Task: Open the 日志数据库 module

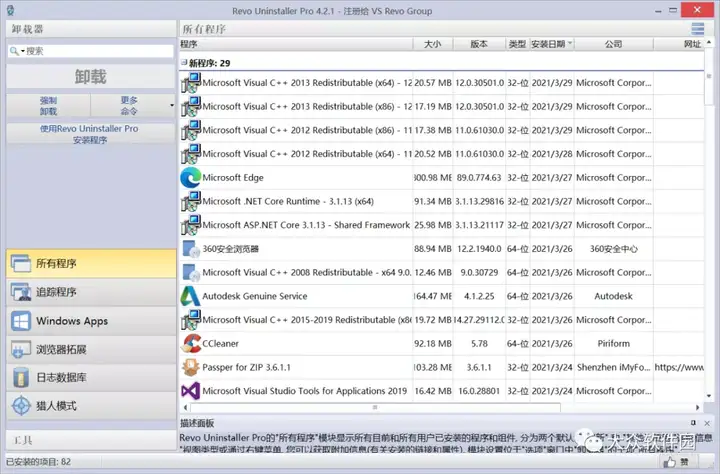Action: click(x=91, y=378)
